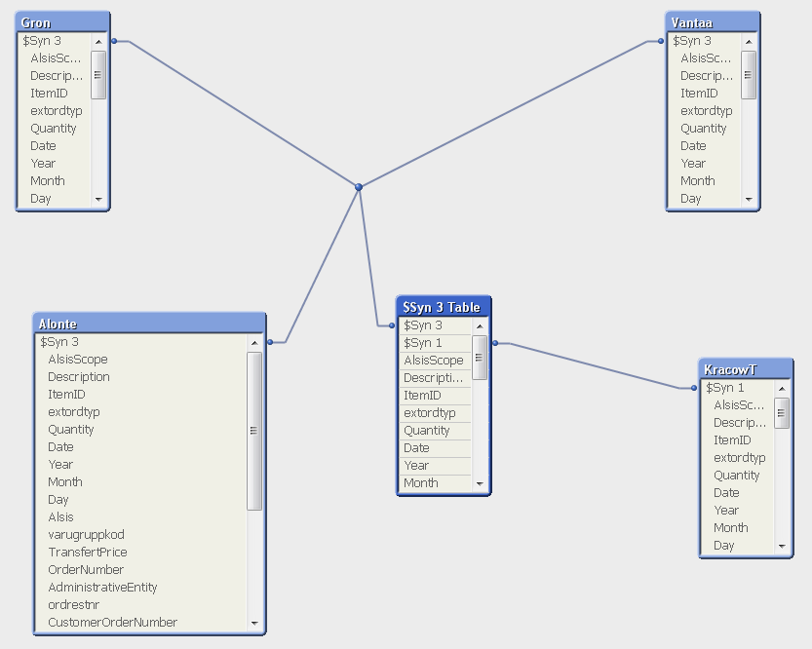
Task: Click scrollbar thumb in Alonte table
Action: (x=254, y=431)
